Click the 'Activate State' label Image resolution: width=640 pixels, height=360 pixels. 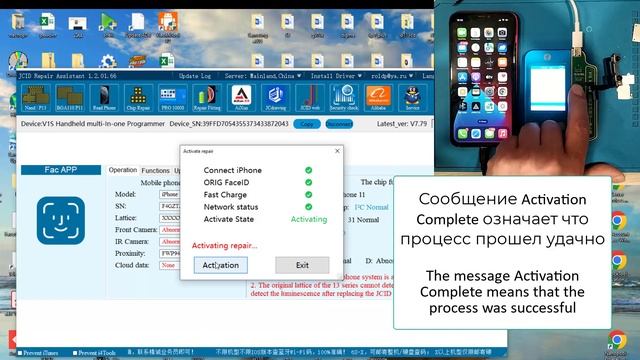(x=229, y=219)
